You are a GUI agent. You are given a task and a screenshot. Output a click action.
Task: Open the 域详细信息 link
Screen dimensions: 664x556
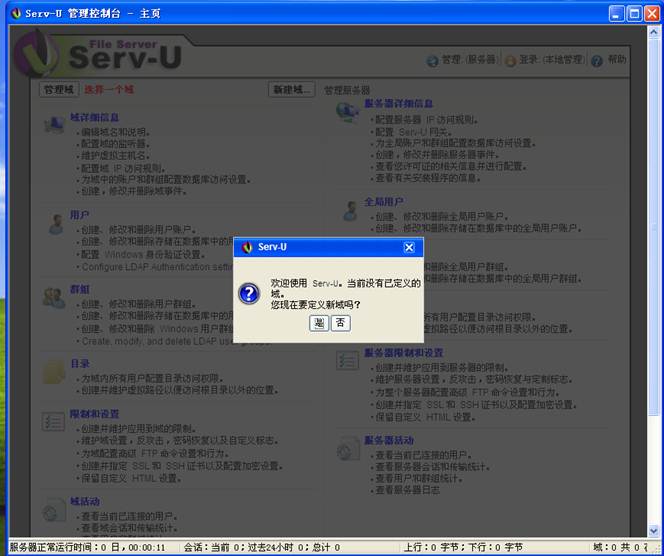tap(94, 117)
